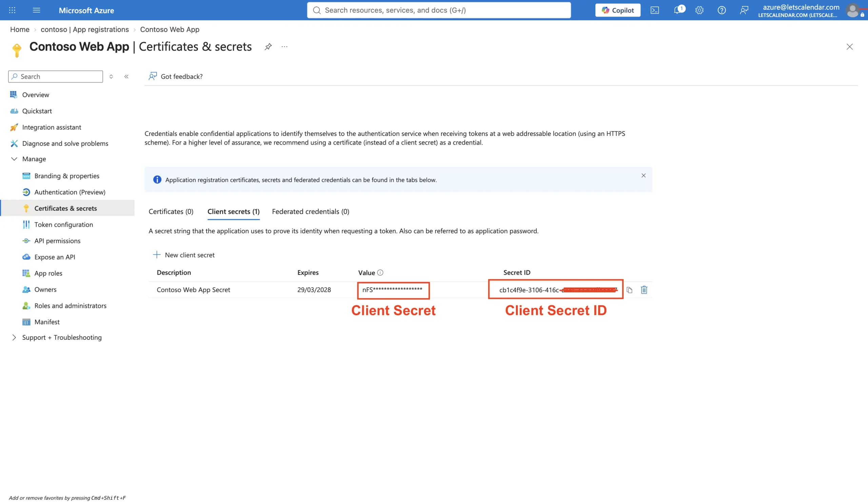Focus the sidebar Search box
The height and width of the screenshot is (502, 868).
[56, 76]
